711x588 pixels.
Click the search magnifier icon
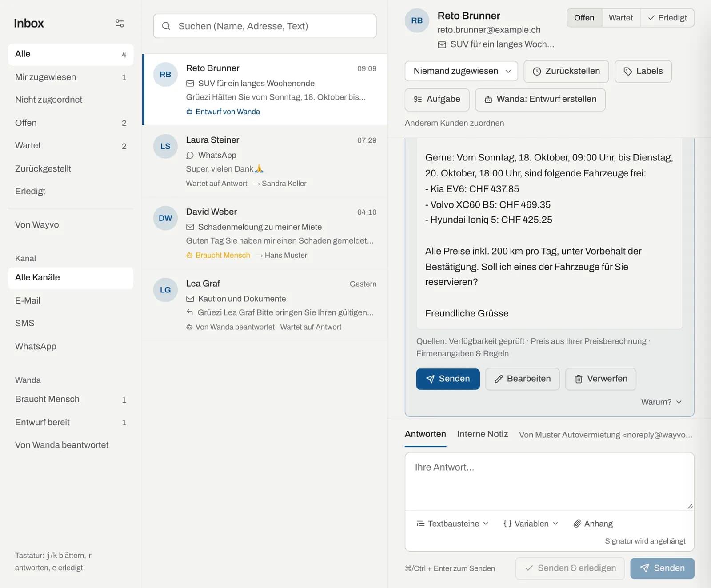166,26
